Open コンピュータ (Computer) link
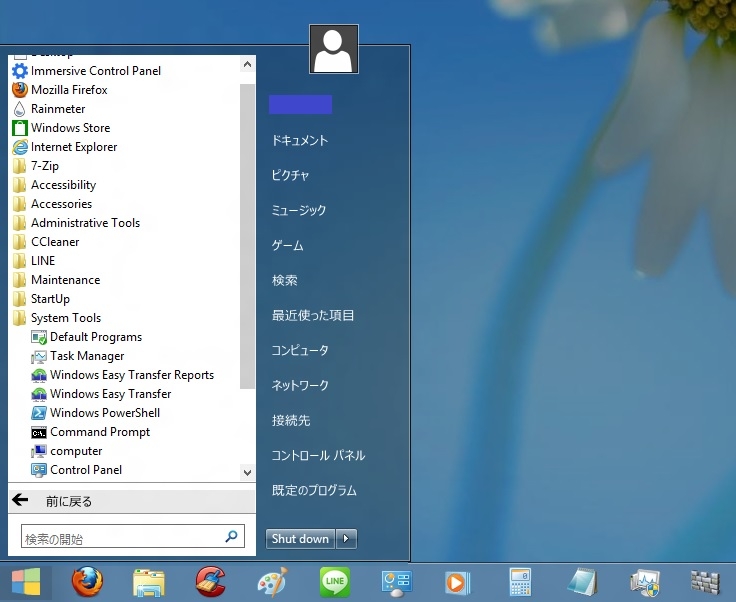 click(300, 350)
